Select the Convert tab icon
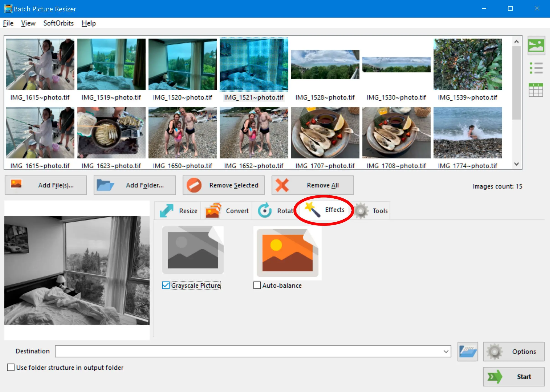The height and width of the screenshot is (392, 550). (x=214, y=210)
